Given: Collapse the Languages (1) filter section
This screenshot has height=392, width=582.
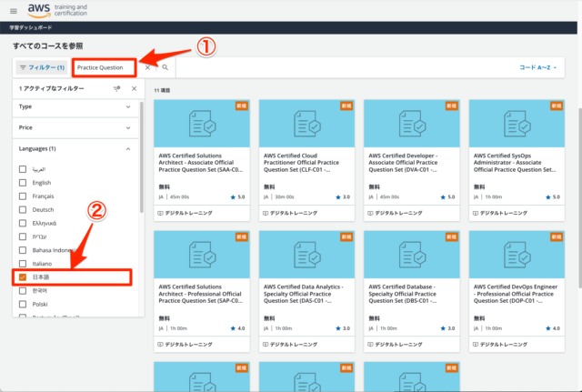Looking at the screenshot, I should point(75,149).
